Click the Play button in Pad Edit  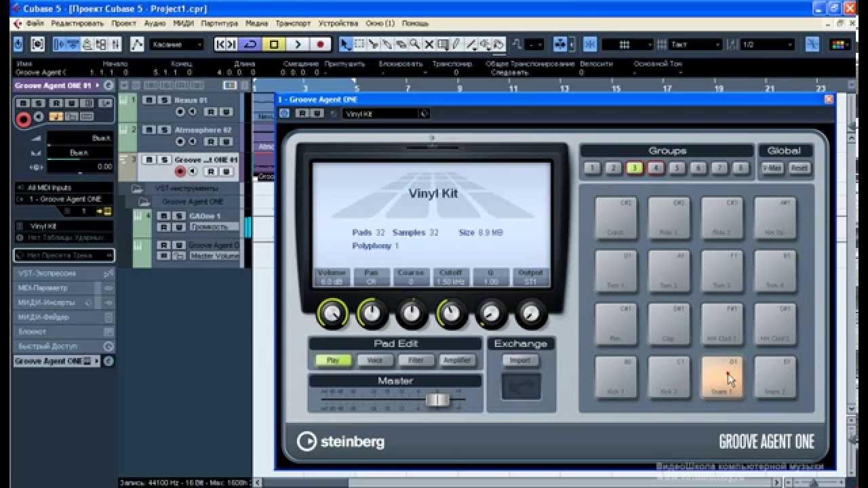(333, 361)
